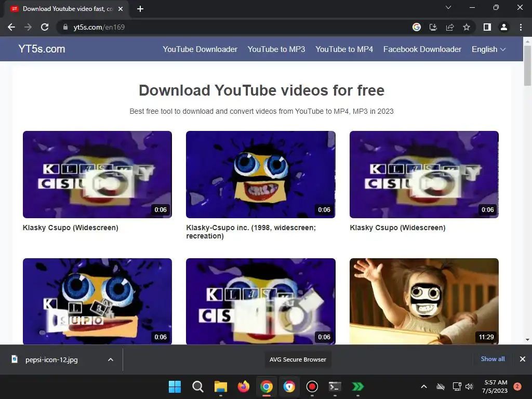Open the 11:29 baby video thumbnail
Image resolution: width=532 pixels, height=399 pixels.
(x=424, y=301)
